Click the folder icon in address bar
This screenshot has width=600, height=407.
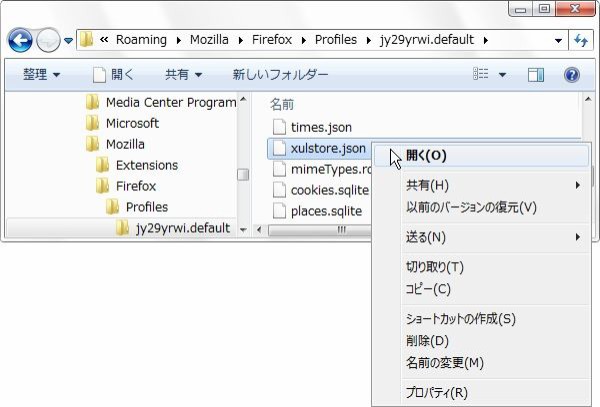[87, 40]
